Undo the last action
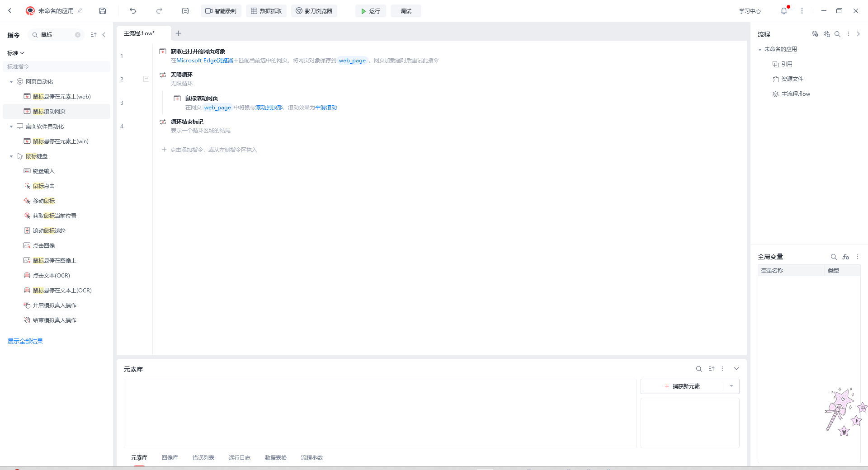The width and height of the screenshot is (868, 470). tap(132, 11)
